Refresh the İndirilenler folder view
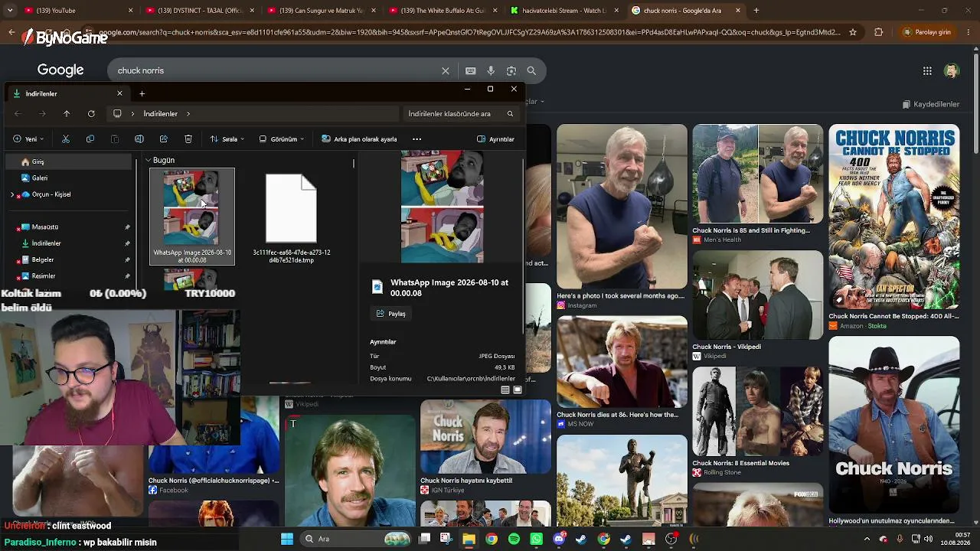 [x=91, y=114]
